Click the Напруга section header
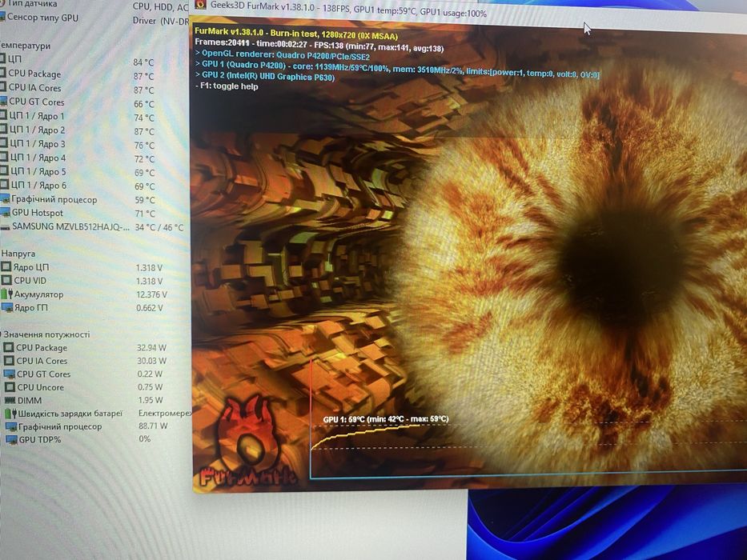This screenshot has height=560, width=747. click(x=18, y=254)
